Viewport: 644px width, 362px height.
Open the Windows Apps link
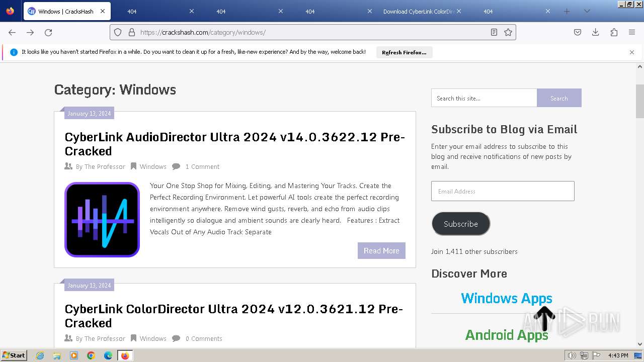[507, 298]
